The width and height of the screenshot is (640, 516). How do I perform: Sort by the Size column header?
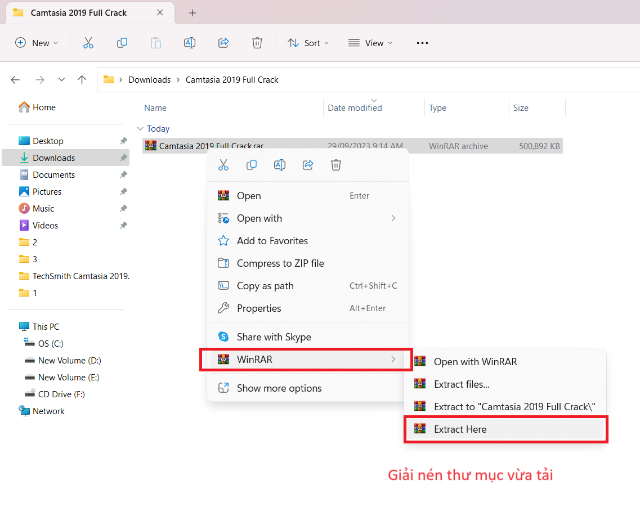click(521, 108)
